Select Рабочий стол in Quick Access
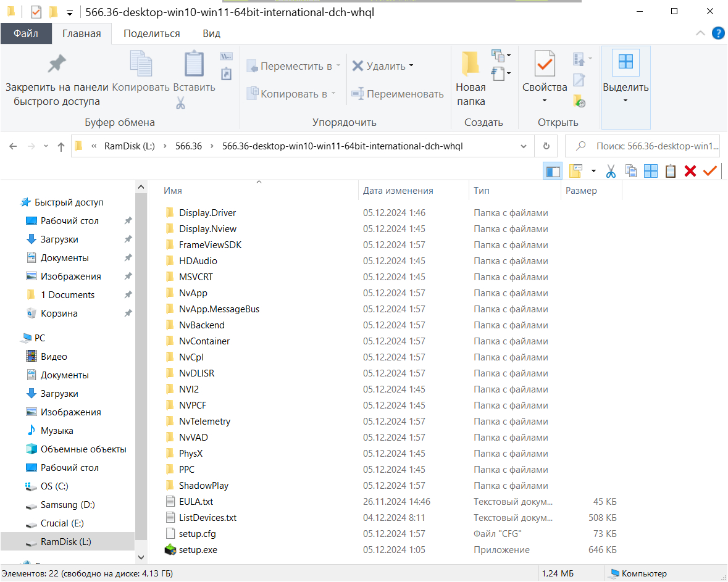 [x=70, y=221]
